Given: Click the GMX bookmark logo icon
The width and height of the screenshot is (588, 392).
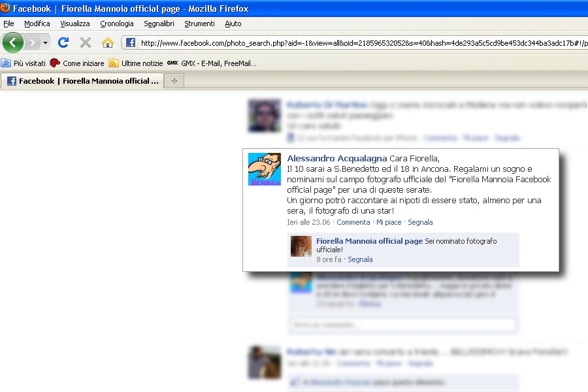Looking at the screenshot, I should click(x=172, y=63).
